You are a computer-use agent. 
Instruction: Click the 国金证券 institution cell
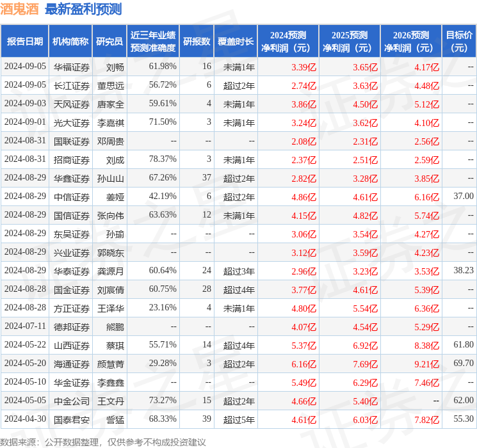point(72,290)
